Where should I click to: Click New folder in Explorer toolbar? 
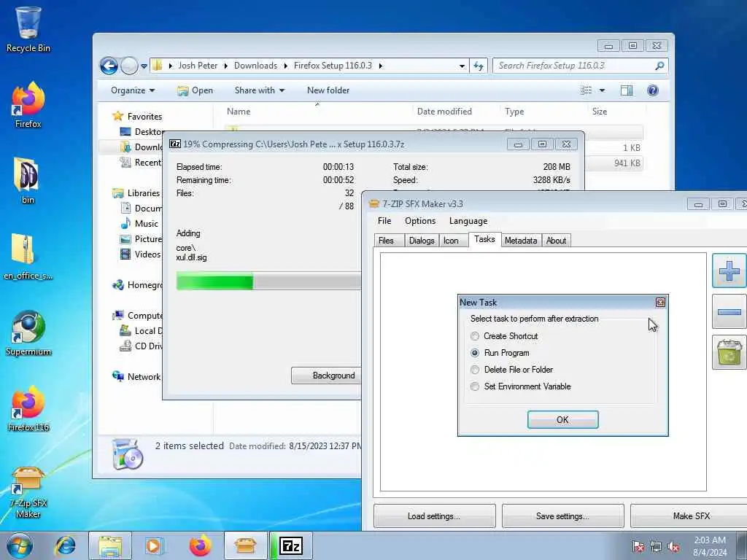coord(328,90)
